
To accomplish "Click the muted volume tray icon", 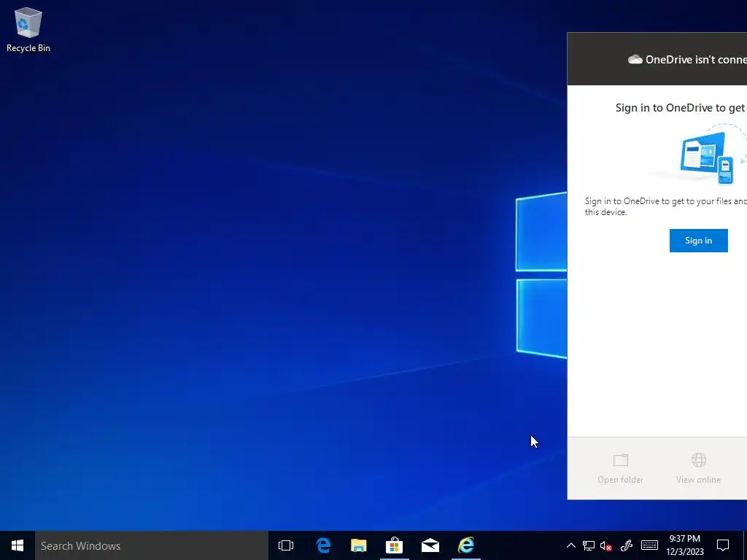I will 606,545.
